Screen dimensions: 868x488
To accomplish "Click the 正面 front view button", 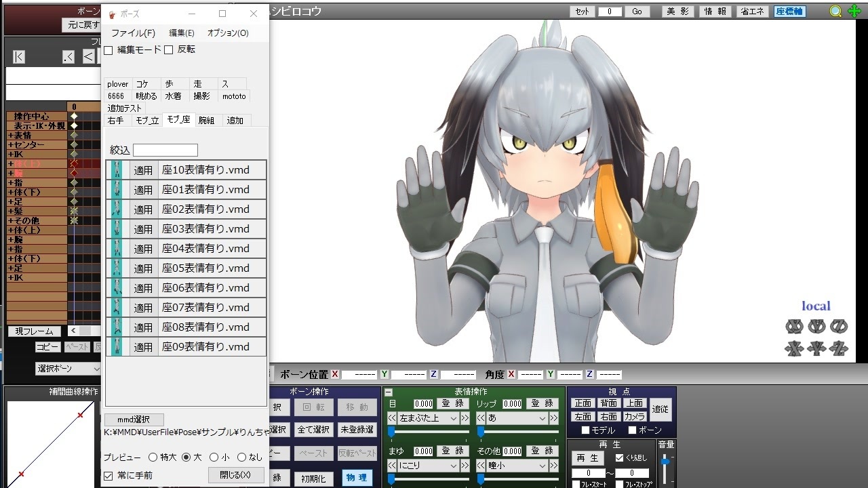I will [x=583, y=403].
